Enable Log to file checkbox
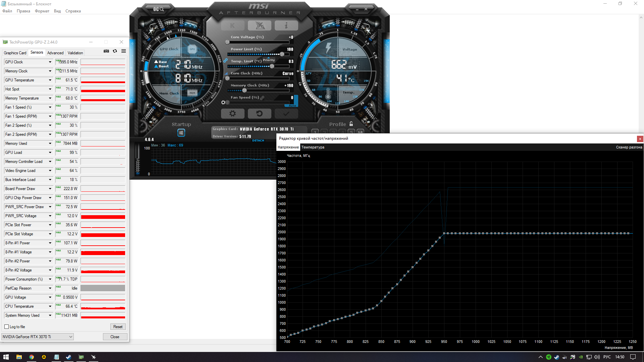Viewport: 644px width, 362px height. (x=6, y=327)
